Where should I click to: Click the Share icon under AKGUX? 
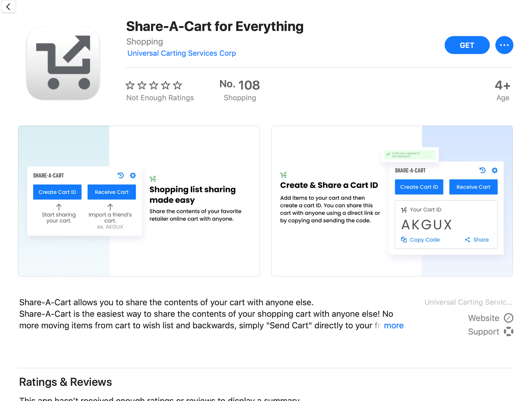tap(467, 240)
